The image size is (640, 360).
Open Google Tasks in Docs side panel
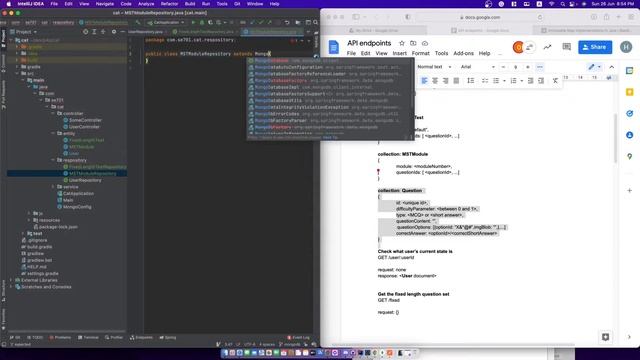click(629, 113)
